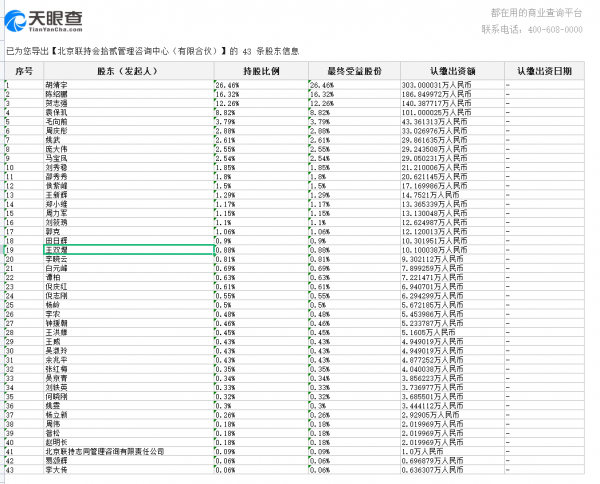Select shareholder cell 张红梅
The image size is (600, 484).
pyautogui.click(x=128, y=369)
